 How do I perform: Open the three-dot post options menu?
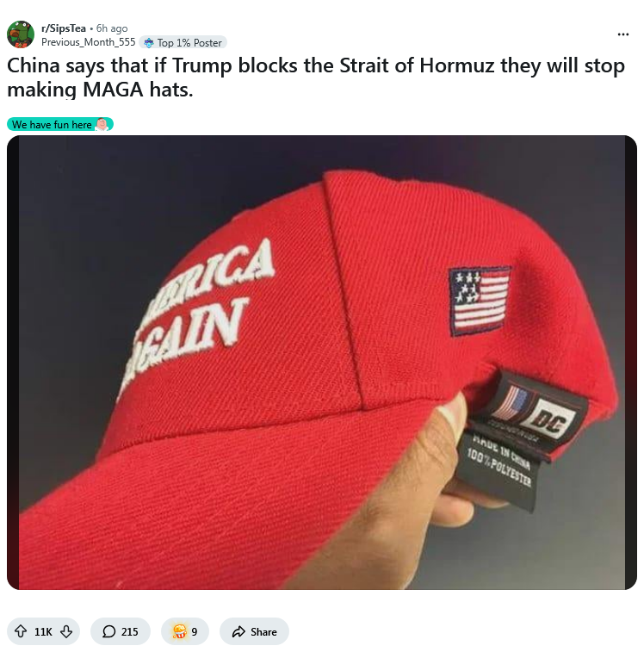[622, 34]
